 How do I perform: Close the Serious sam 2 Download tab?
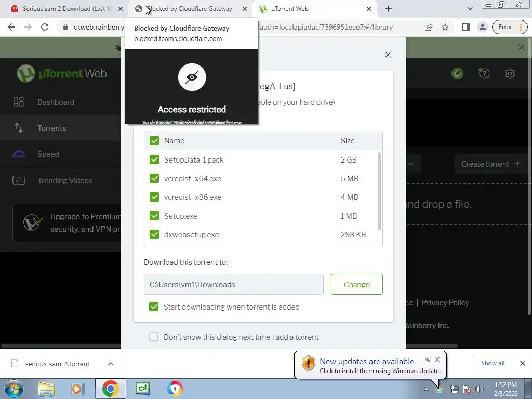click(x=121, y=9)
